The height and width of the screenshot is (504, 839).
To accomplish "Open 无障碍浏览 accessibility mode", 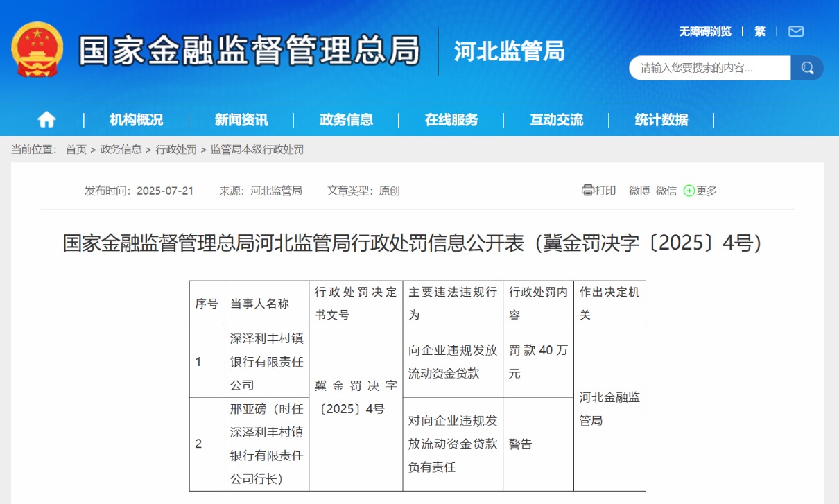I will pos(704,31).
